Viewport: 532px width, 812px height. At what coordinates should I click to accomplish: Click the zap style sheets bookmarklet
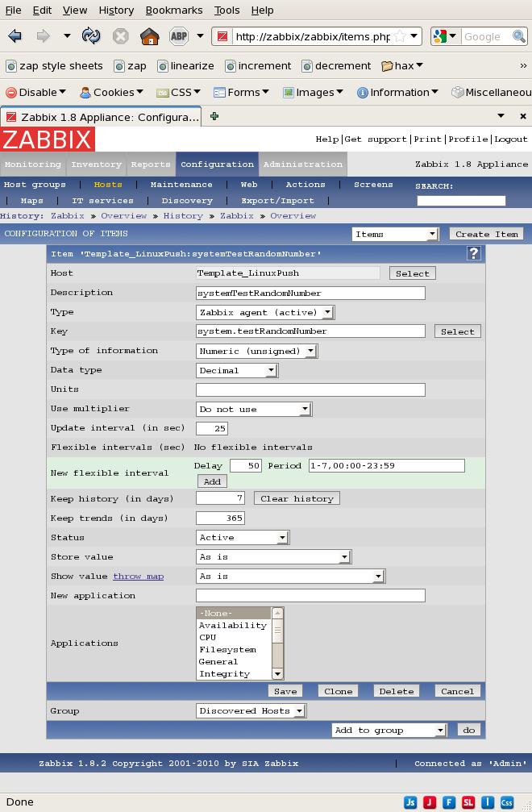55,66
